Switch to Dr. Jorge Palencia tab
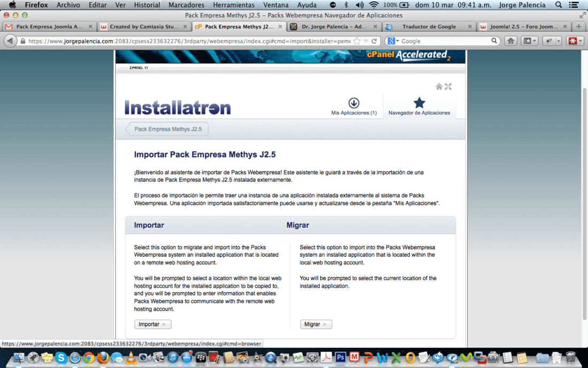This screenshot has height=368, width=588. click(x=334, y=27)
